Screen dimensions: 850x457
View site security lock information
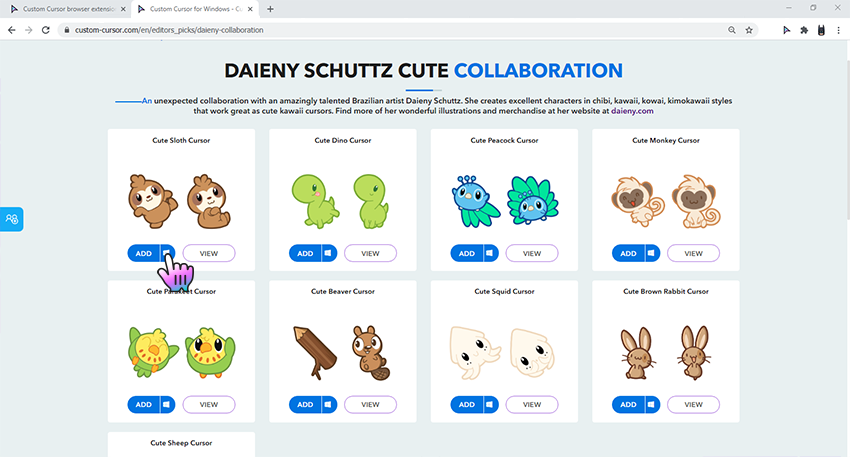point(67,30)
